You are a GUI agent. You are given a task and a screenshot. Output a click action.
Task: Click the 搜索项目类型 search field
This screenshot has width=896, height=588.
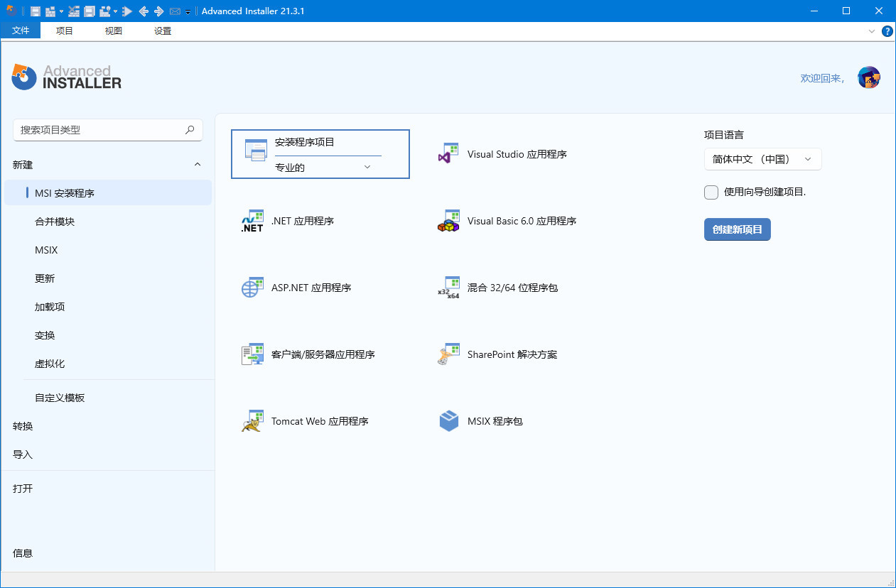coord(99,130)
